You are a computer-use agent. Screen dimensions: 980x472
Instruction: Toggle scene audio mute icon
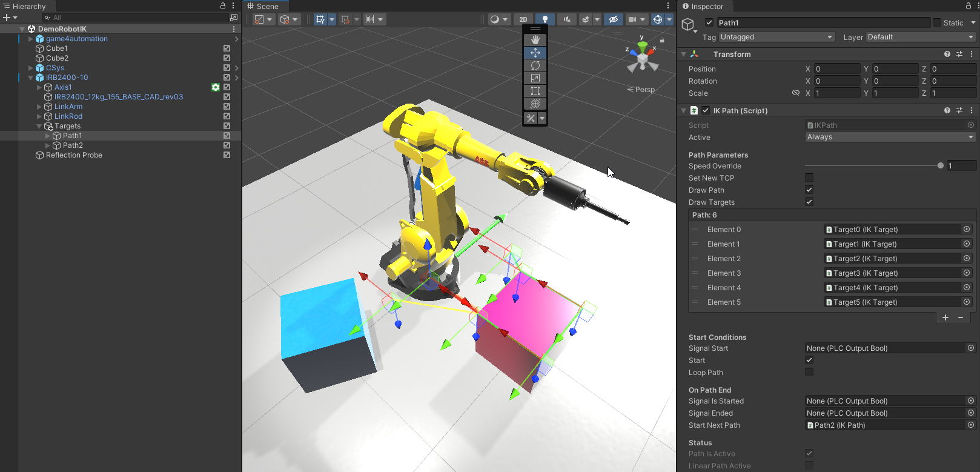point(567,19)
